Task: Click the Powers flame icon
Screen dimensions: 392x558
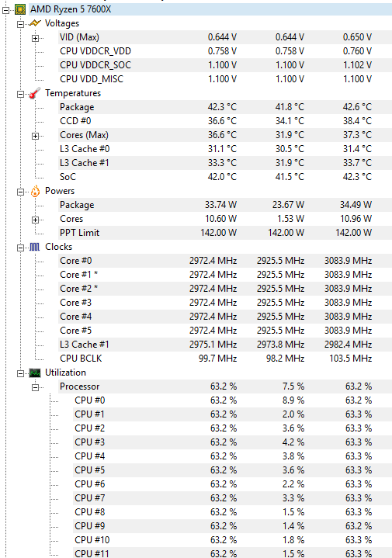Action: (x=35, y=192)
